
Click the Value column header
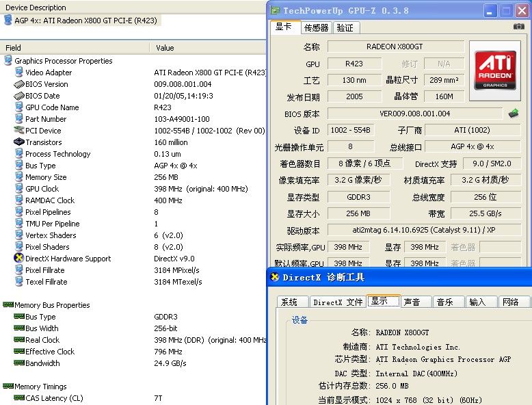click(208, 47)
